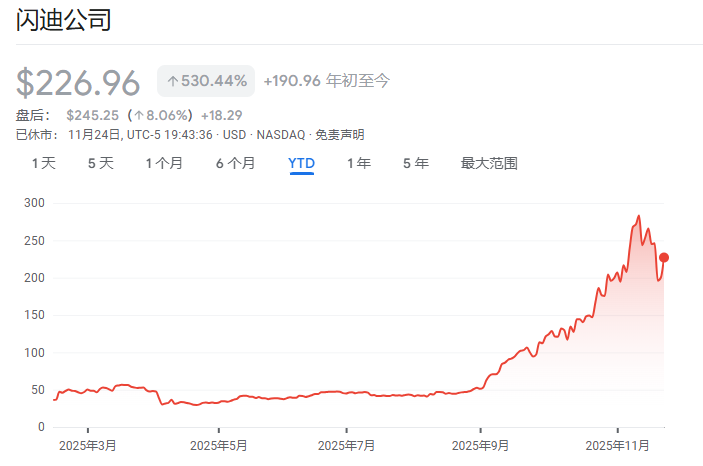Click the red current-price dot on chart

pyautogui.click(x=664, y=257)
